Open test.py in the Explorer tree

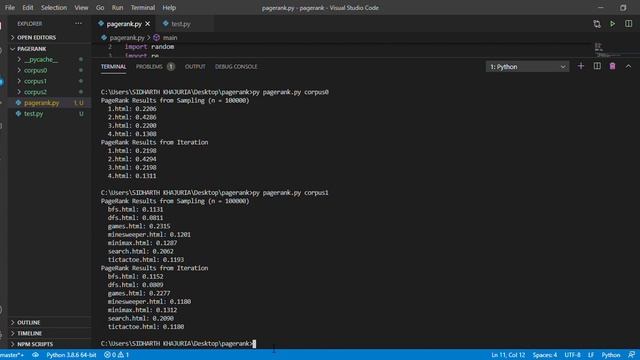(49, 114)
